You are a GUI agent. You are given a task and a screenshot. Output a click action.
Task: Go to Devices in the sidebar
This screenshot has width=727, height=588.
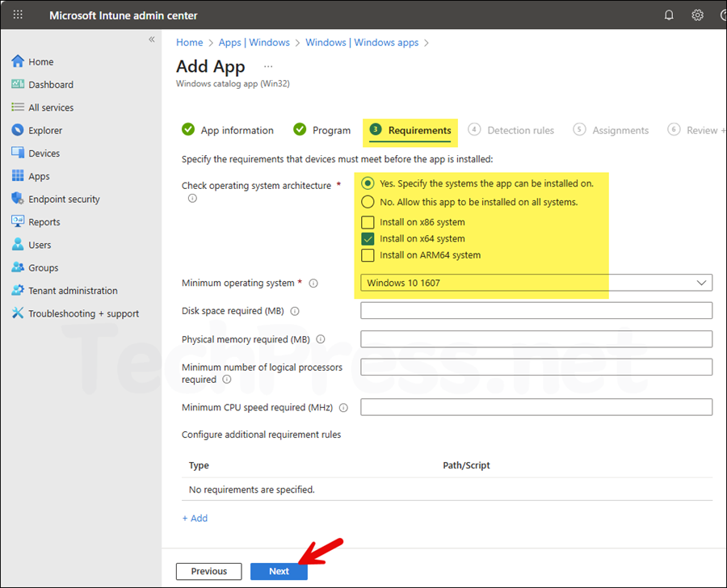pyautogui.click(x=44, y=153)
